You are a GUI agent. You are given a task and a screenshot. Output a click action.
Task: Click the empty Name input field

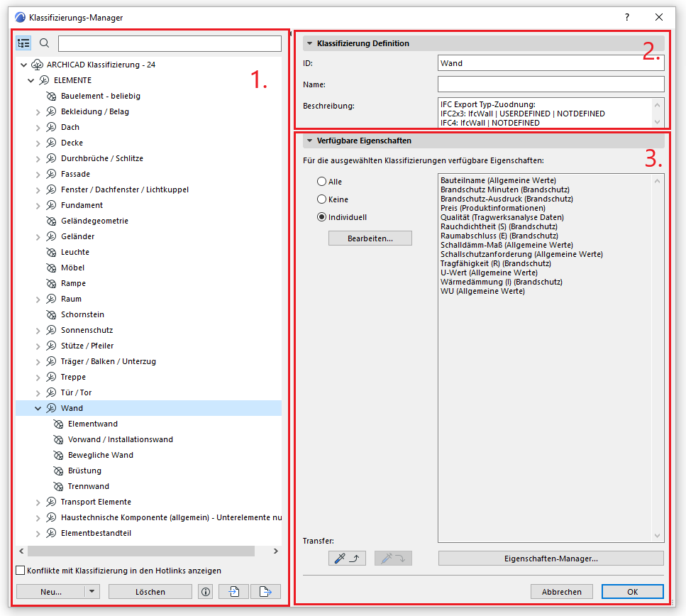pyautogui.click(x=551, y=84)
